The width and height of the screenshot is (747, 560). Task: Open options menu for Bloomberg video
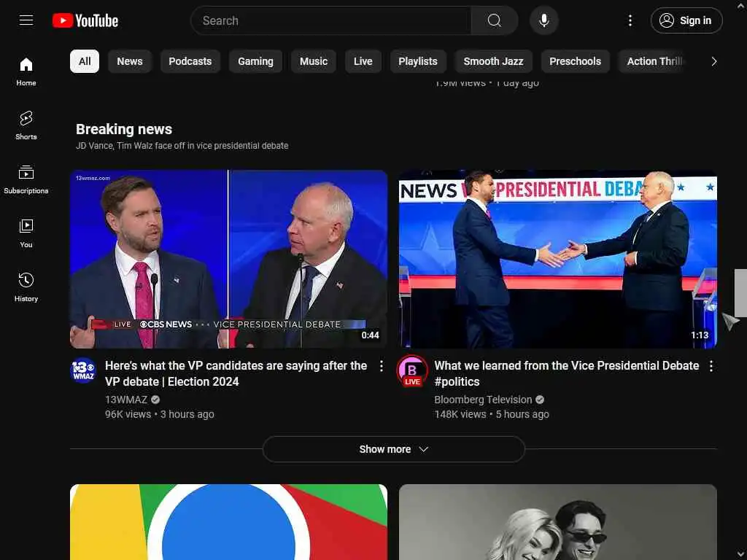711,366
